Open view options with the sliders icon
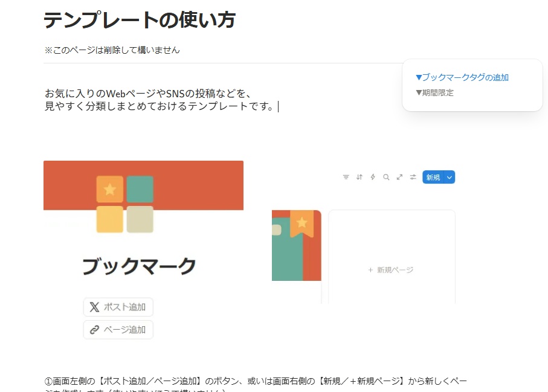This screenshot has width=548, height=392. [413, 177]
